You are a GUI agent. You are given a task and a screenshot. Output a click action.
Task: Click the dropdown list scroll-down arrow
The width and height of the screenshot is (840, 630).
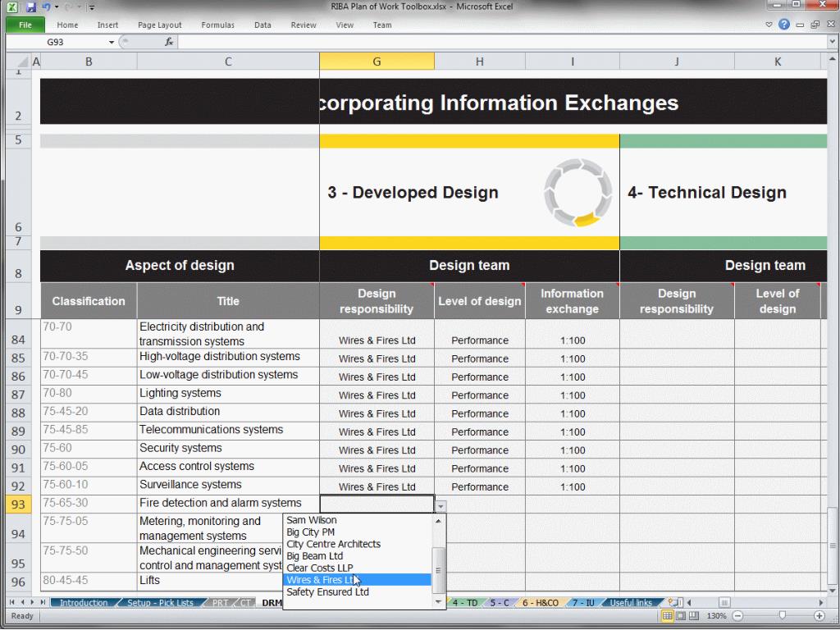[x=438, y=602]
